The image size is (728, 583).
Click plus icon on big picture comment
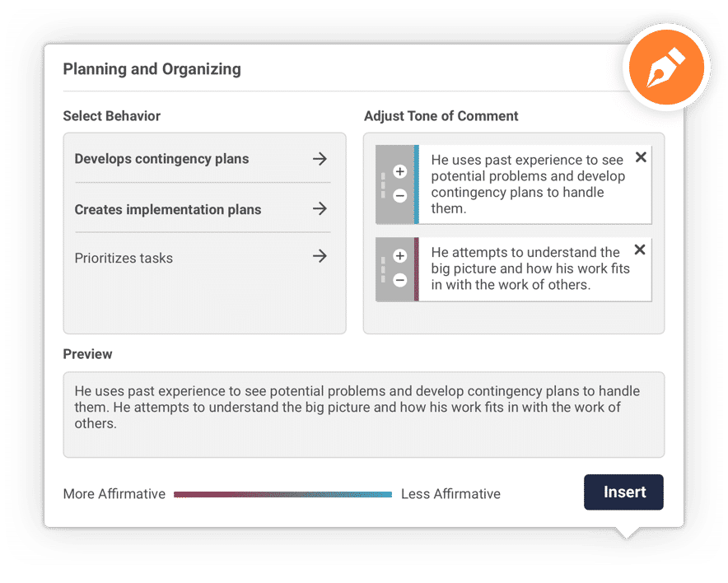399,256
